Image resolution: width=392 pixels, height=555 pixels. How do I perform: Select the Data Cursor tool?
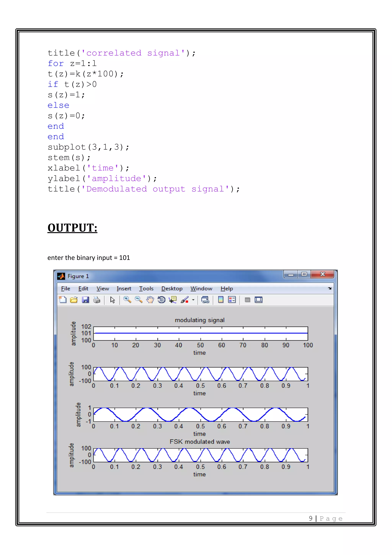pos(173,300)
